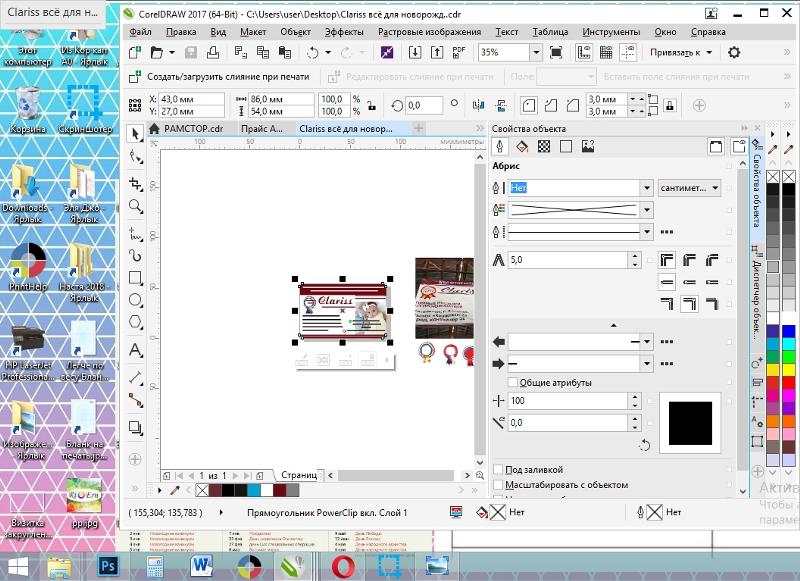The height and width of the screenshot is (581, 800).
Task: Enable the 'Общие атрибуты' checkbox
Action: click(x=514, y=382)
